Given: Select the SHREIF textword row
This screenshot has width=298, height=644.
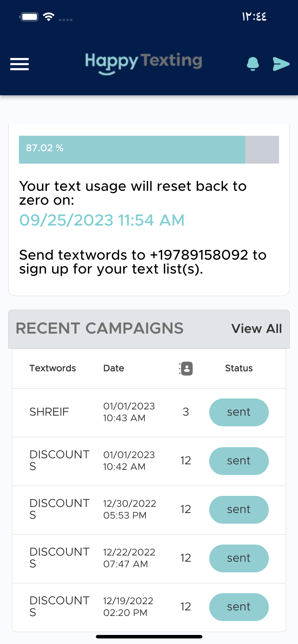Looking at the screenshot, I should coord(149,412).
